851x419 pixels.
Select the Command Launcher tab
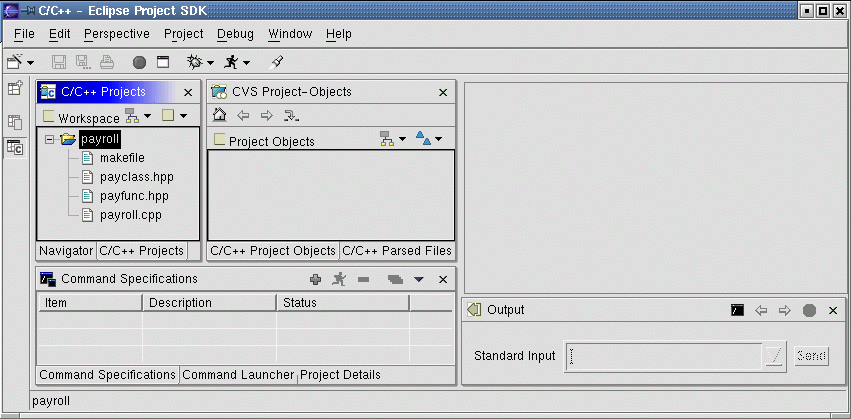point(238,375)
